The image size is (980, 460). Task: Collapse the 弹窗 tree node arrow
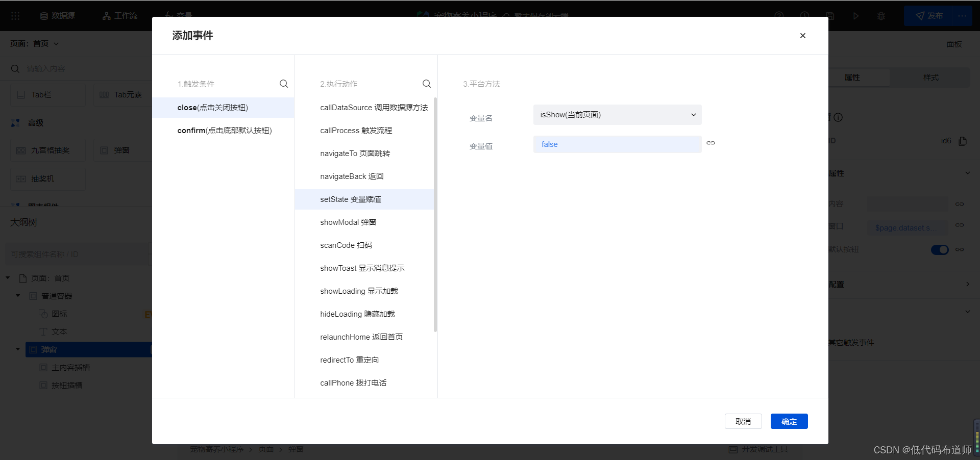click(18, 349)
